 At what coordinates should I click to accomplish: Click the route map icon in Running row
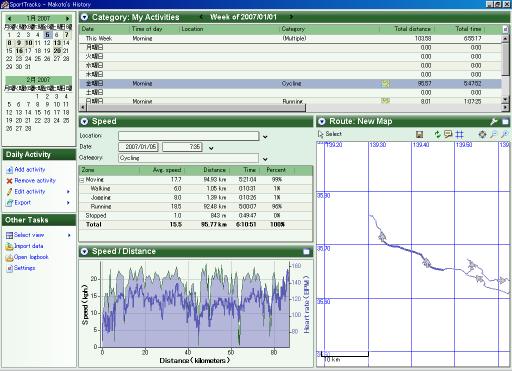click(386, 100)
